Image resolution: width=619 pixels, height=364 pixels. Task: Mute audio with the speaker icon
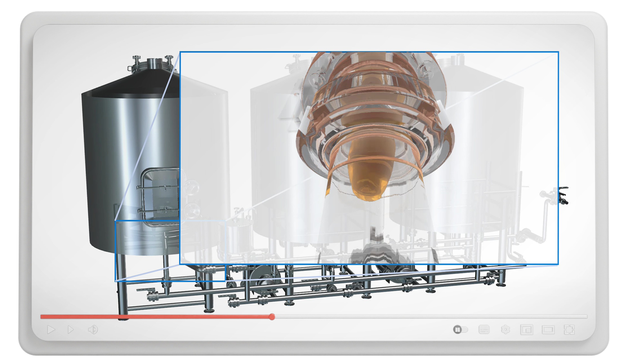click(x=93, y=330)
